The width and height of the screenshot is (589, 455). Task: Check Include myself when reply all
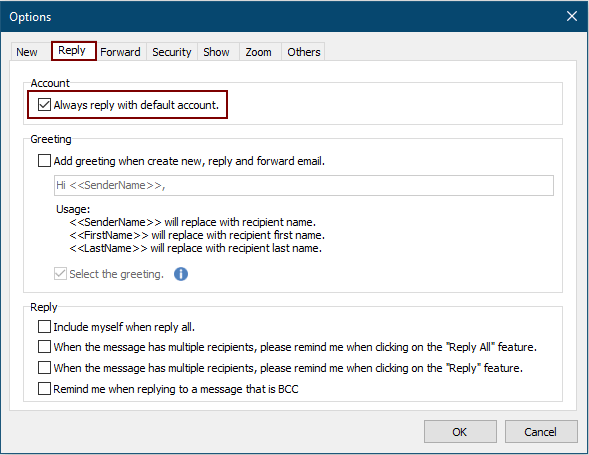44,327
